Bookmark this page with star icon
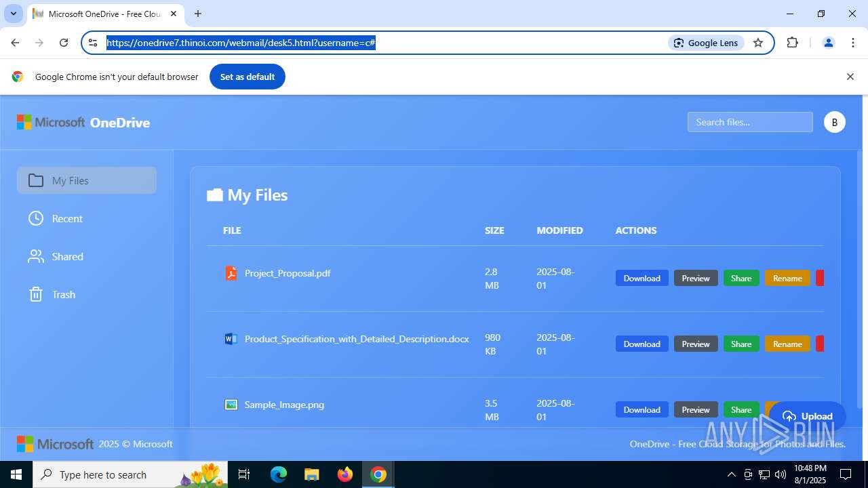868x488 pixels. point(758,43)
